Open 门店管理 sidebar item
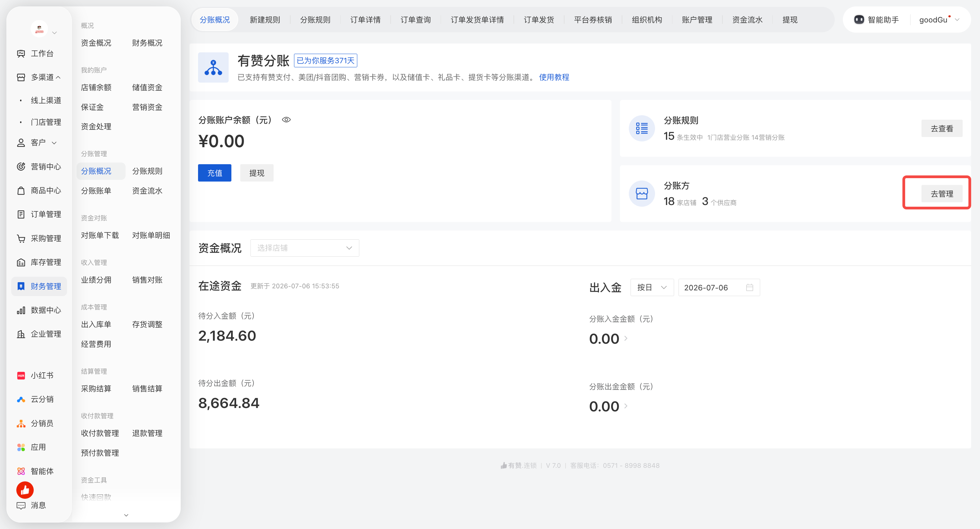 (46, 122)
